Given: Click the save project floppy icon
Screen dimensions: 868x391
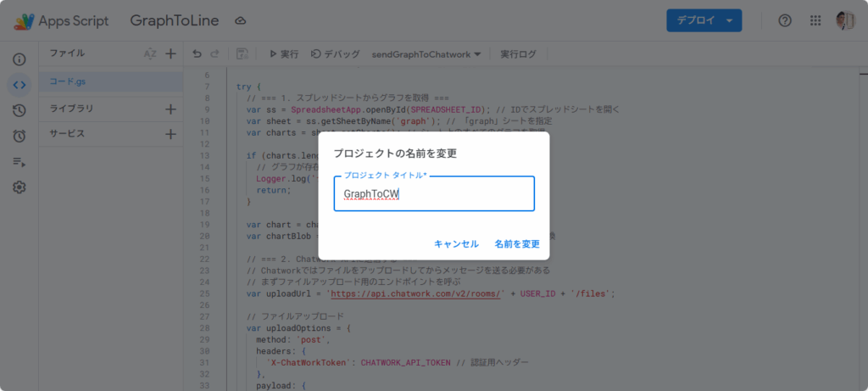Looking at the screenshot, I should 242,54.
